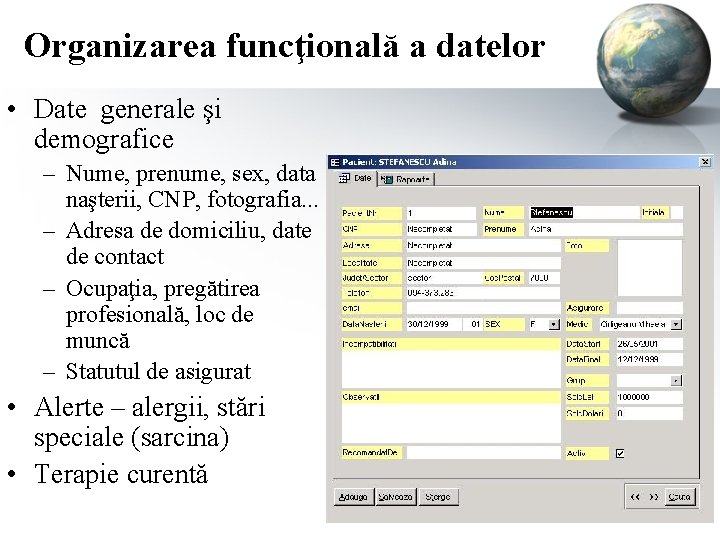Click the DataFinal date field
Image resolution: width=720 pixels, height=540 pixels.
click(649, 360)
